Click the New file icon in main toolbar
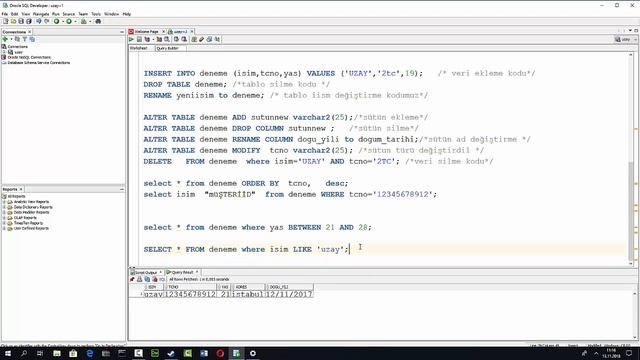The width and height of the screenshot is (640, 360). [6, 21]
